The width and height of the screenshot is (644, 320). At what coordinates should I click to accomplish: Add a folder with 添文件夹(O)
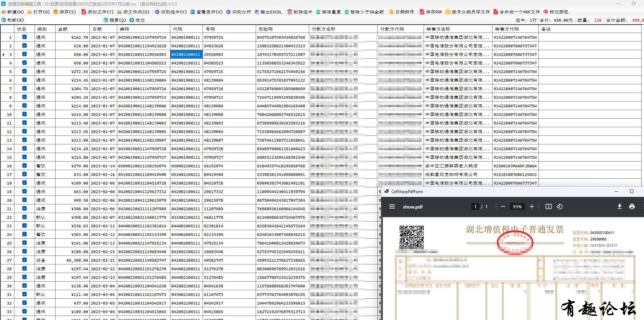coord(133,12)
